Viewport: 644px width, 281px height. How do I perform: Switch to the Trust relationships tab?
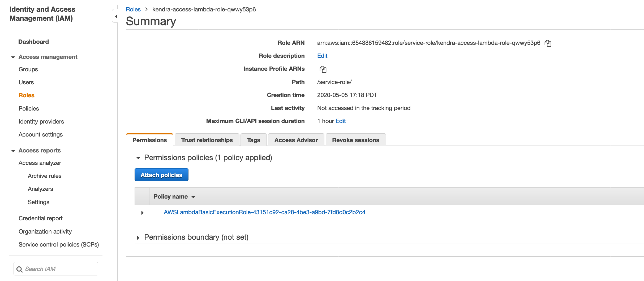(x=207, y=140)
